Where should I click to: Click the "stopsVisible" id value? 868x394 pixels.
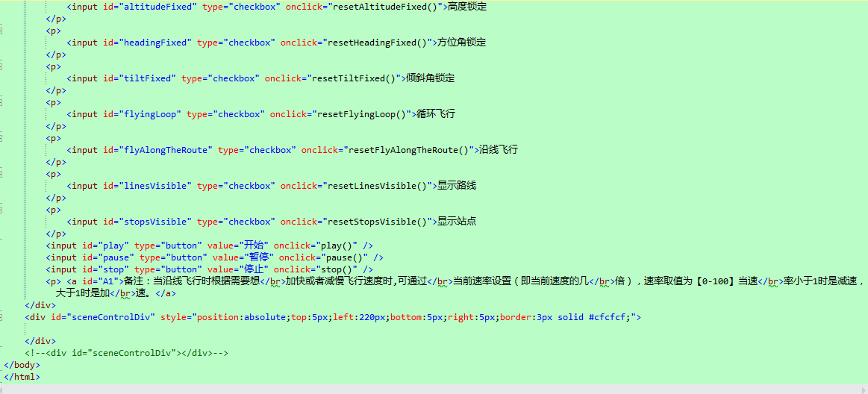154,222
